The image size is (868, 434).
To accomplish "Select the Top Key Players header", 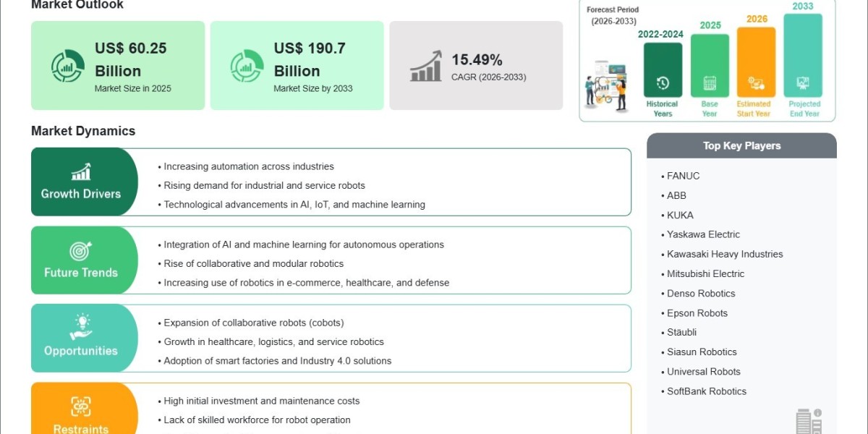I will (x=741, y=145).
